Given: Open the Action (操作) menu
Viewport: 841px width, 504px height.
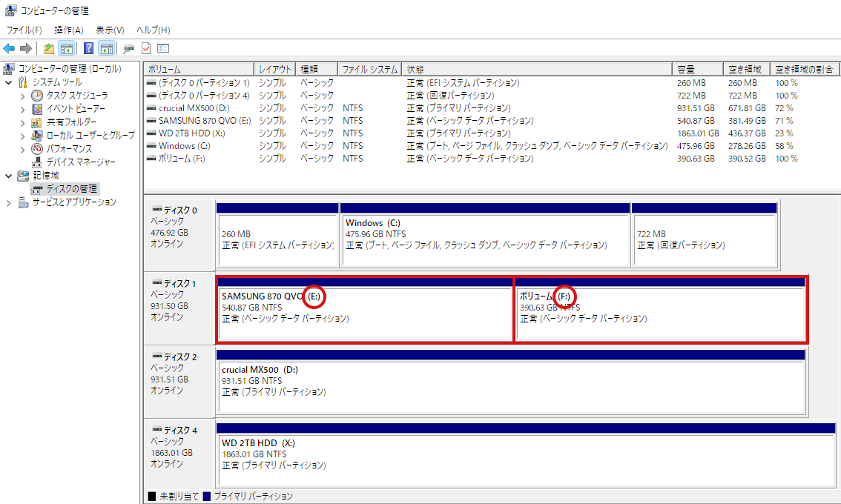Looking at the screenshot, I should (x=69, y=30).
